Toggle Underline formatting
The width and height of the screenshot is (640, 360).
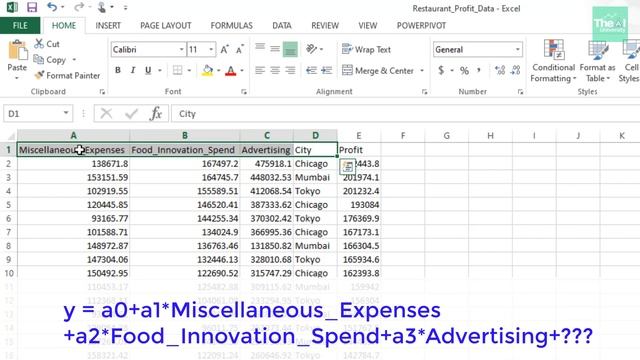148,70
